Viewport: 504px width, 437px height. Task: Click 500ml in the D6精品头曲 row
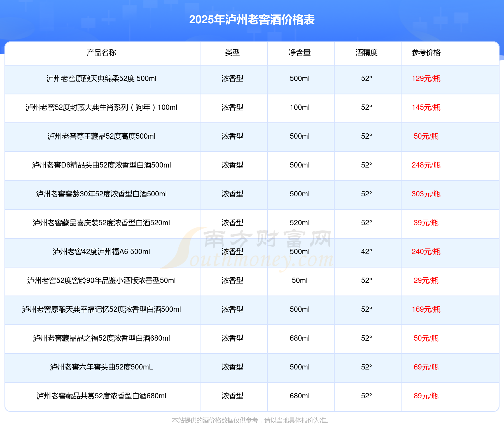[x=300, y=165]
